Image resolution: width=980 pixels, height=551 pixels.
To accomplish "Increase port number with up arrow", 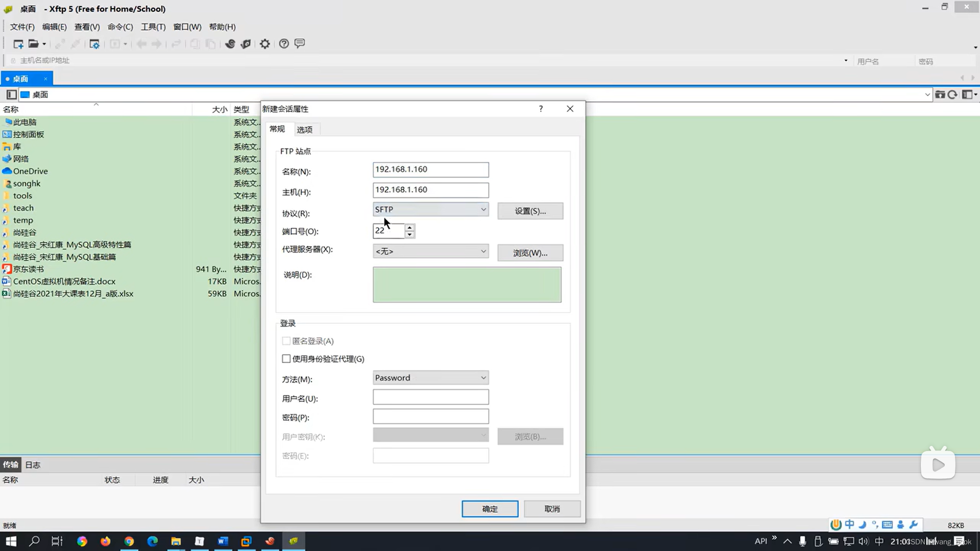I will tap(409, 227).
